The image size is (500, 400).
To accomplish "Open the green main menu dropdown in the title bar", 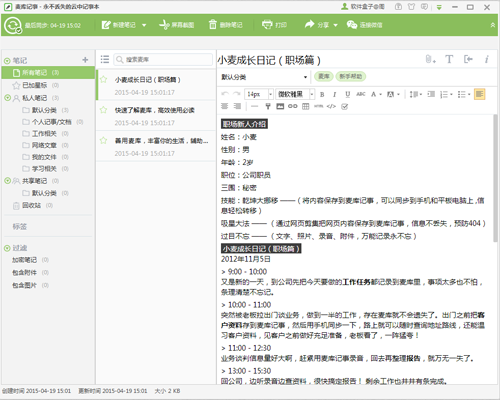I will tap(439, 7).
